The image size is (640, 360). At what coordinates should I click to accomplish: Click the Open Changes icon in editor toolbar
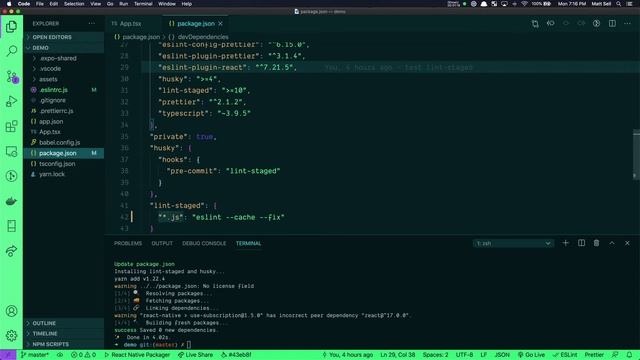pos(535,24)
